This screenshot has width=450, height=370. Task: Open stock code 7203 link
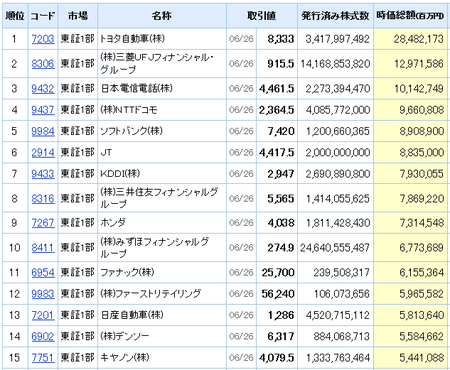[43, 39]
